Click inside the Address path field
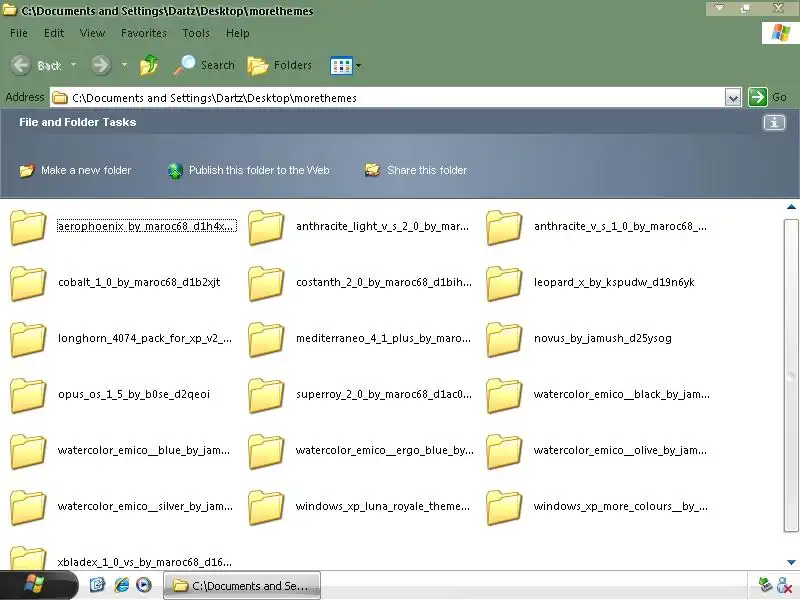This screenshot has width=800, height=600. point(388,97)
